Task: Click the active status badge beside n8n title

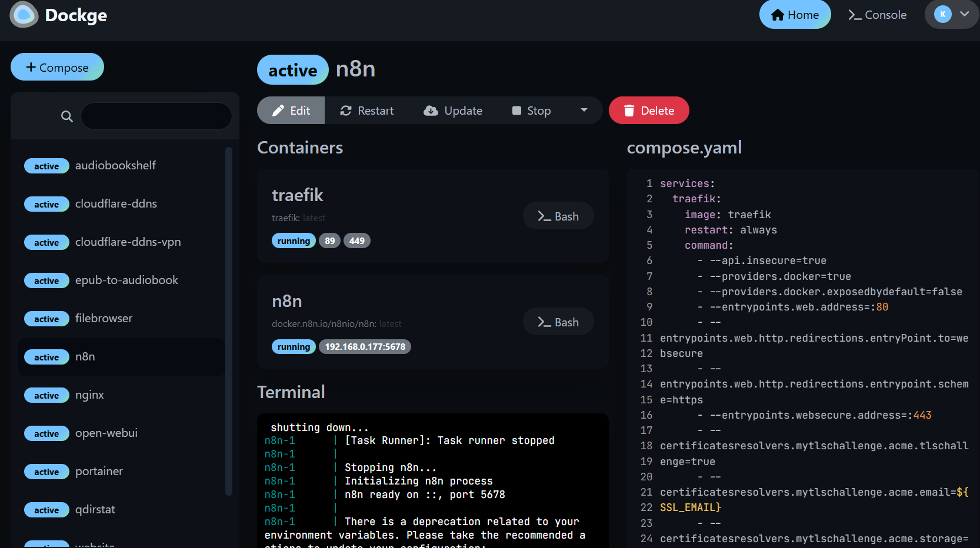Action: tap(293, 70)
